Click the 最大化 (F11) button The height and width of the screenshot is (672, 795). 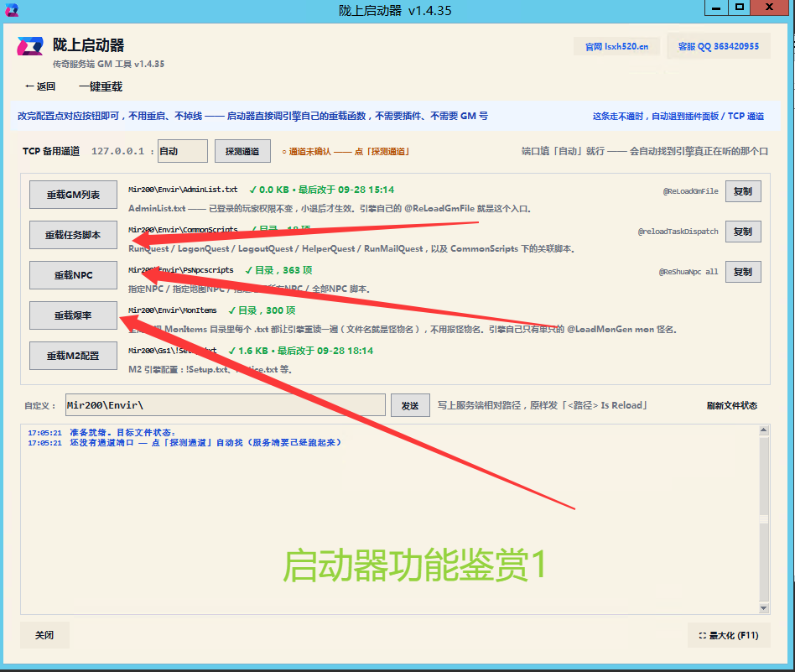coord(729,635)
